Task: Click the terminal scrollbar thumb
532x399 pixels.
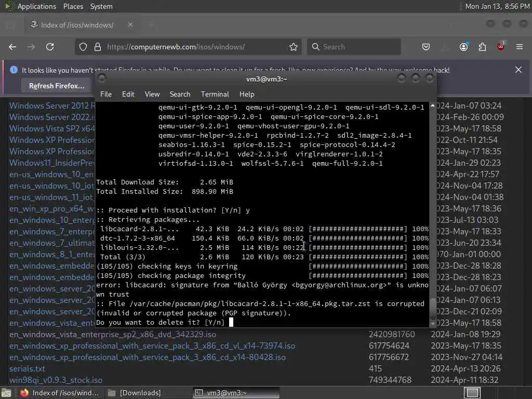Action: 433,308
